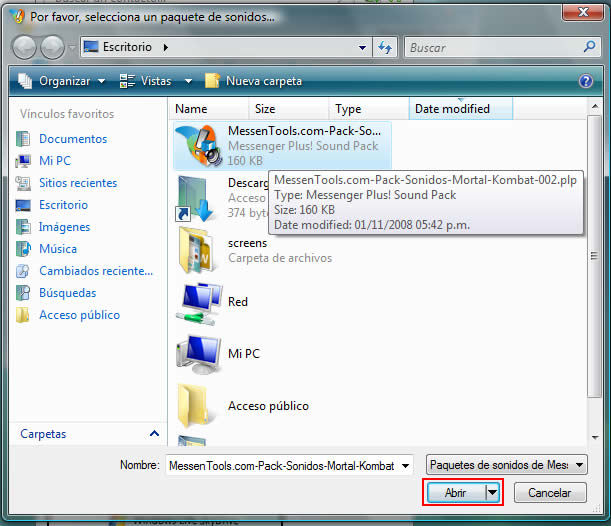Viewport: 611px width, 526px height.
Task: Sort by the Size column header
Action: pos(289,109)
